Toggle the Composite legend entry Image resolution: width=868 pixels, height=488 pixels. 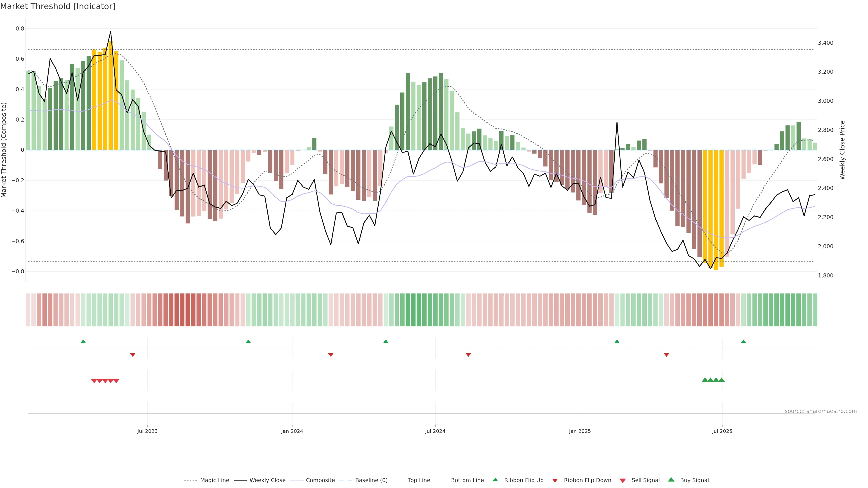[320, 480]
